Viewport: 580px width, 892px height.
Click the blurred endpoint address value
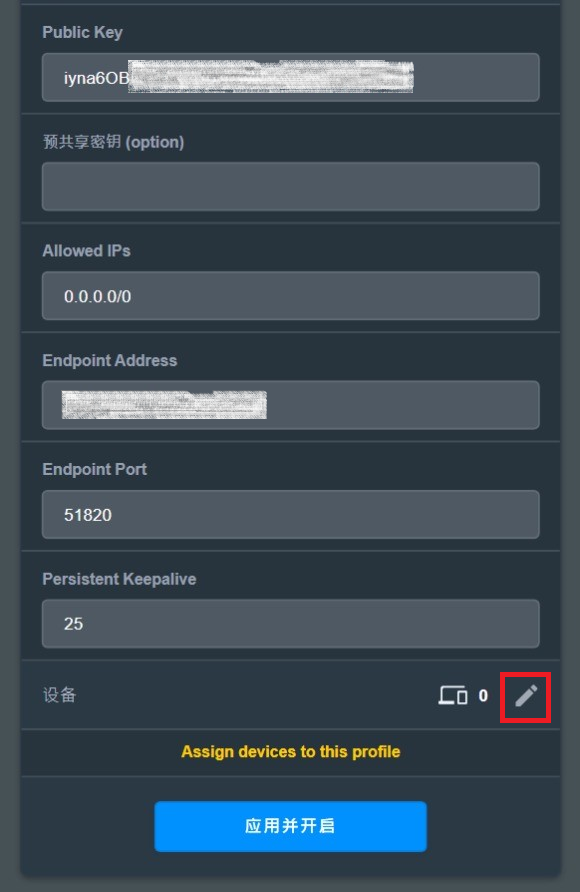pyautogui.click(x=164, y=405)
